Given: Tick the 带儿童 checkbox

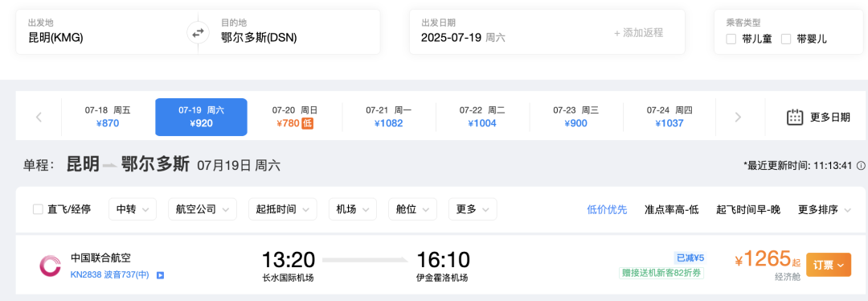Looking at the screenshot, I should click(x=731, y=39).
